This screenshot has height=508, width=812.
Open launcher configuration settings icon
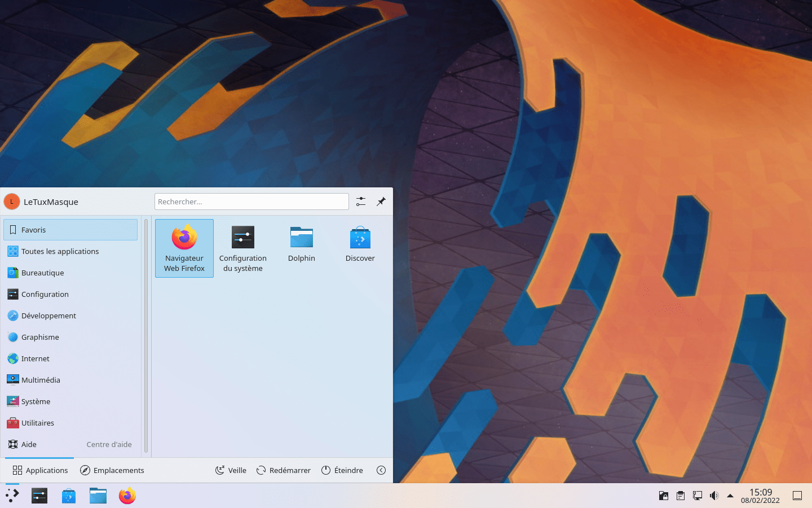[x=361, y=202]
